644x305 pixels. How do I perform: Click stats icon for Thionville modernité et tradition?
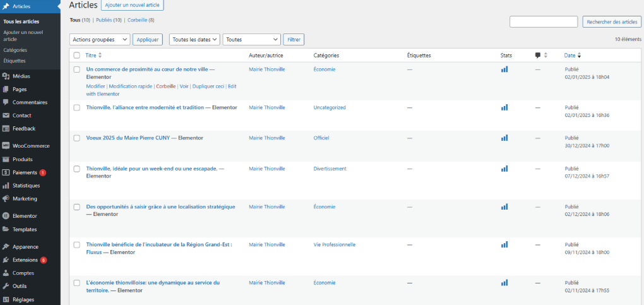pos(504,107)
